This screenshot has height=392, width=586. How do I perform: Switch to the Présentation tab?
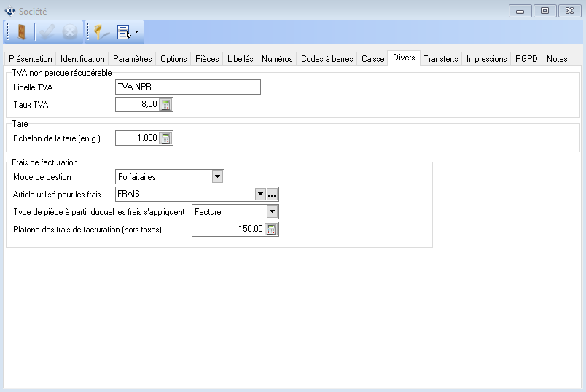point(31,59)
